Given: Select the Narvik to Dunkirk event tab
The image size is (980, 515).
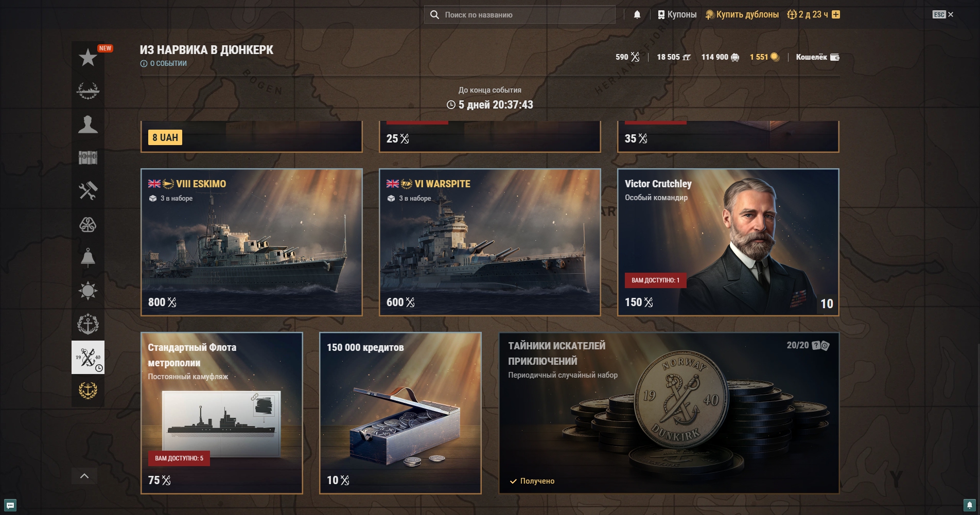Looking at the screenshot, I should [x=88, y=357].
